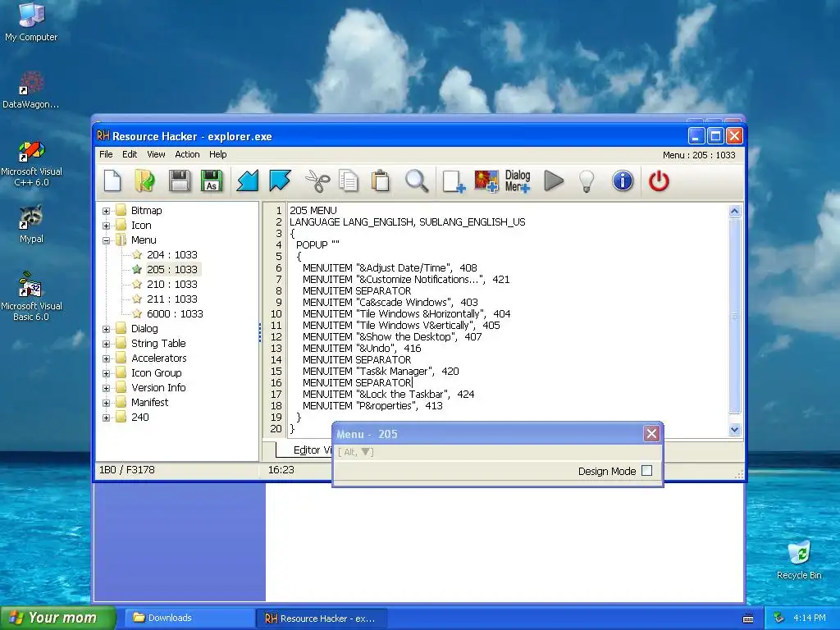Open the Edit menu
Image resolution: width=840 pixels, height=630 pixels.
pyautogui.click(x=130, y=154)
